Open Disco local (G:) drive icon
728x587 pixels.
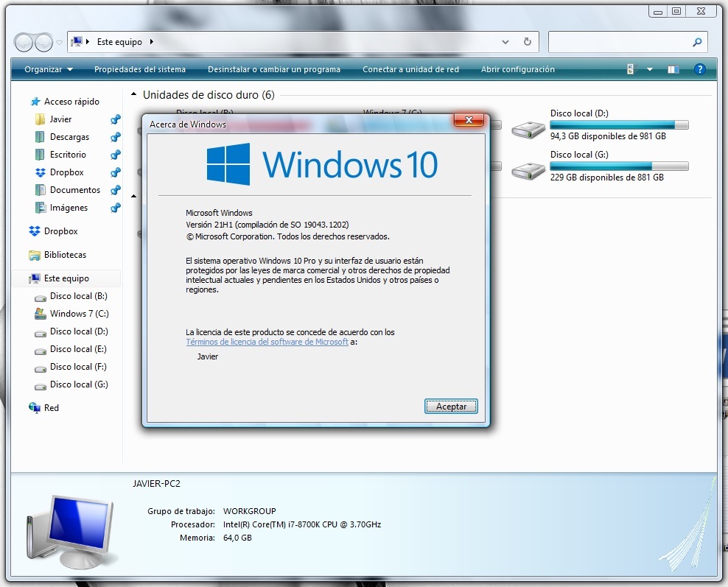pos(528,170)
